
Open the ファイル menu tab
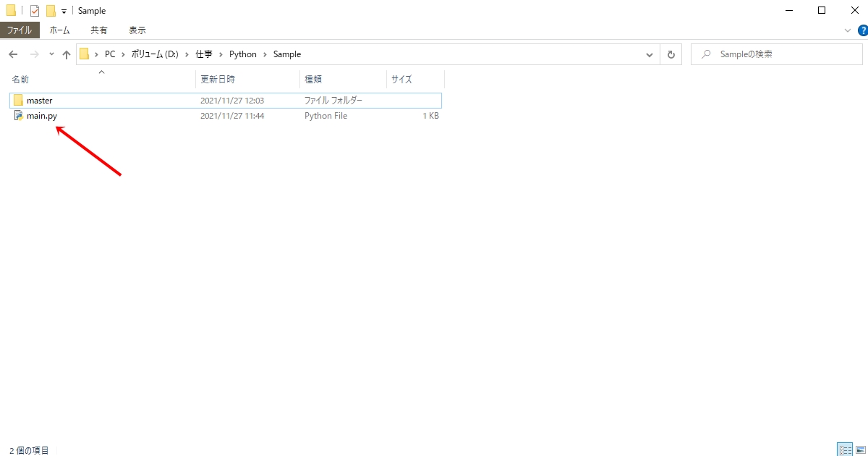coord(20,30)
